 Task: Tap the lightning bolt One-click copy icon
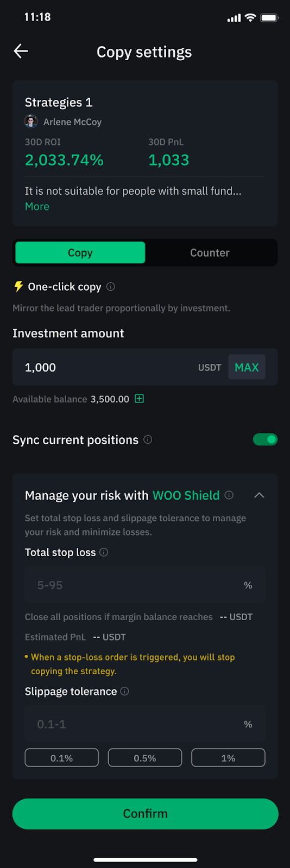[x=18, y=286]
